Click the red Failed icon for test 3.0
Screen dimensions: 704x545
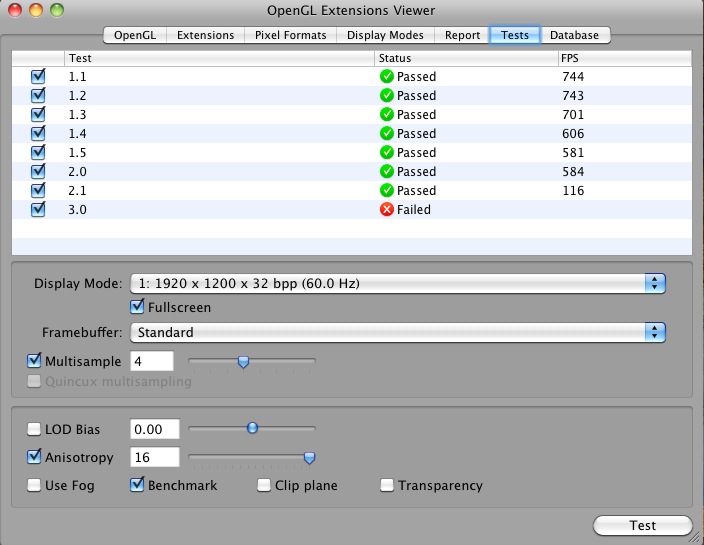click(x=387, y=209)
